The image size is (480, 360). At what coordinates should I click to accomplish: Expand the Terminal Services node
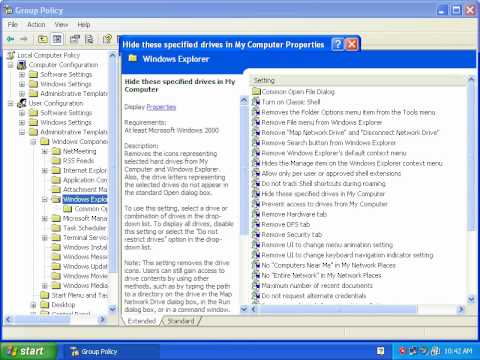pos(45,238)
